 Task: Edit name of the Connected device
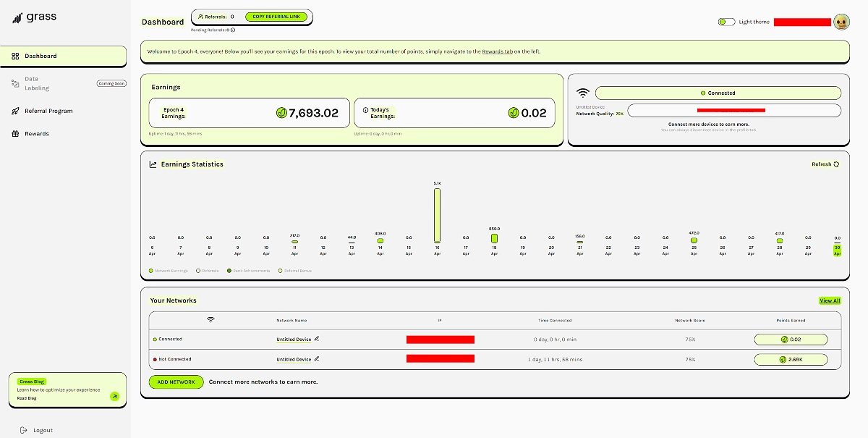[317, 339]
